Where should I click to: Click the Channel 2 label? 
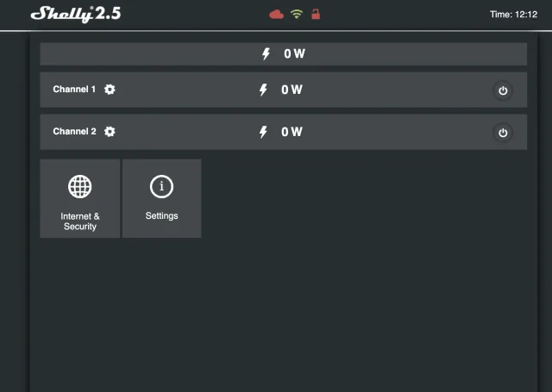coord(74,132)
